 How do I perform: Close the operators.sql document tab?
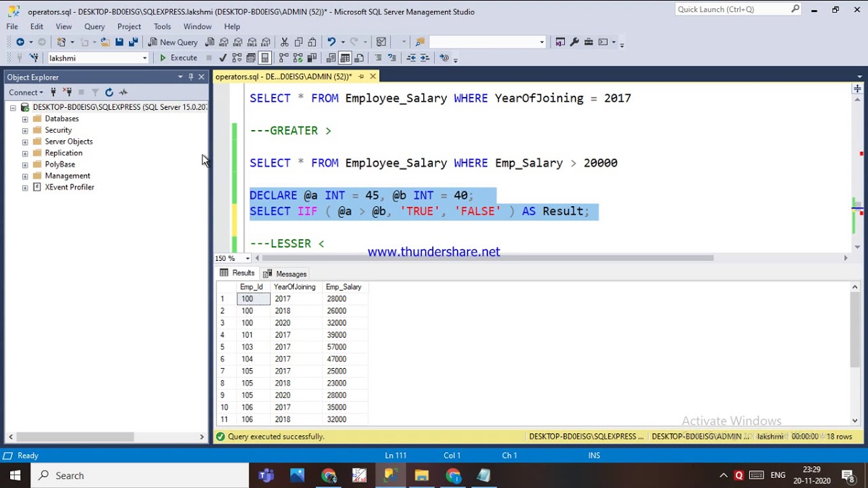pos(373,77)
